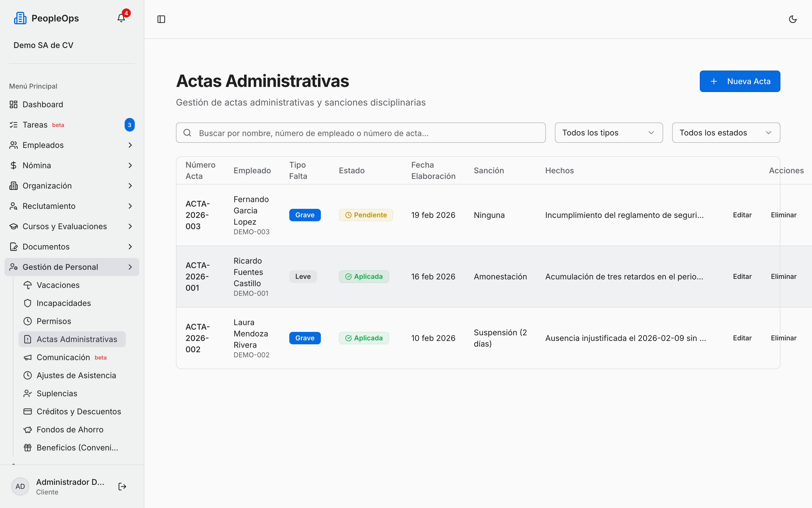This screenshot has height=508, width=812.
Task: Click the Ajustes de Asistencia clock icon
Action: (28, 375)
